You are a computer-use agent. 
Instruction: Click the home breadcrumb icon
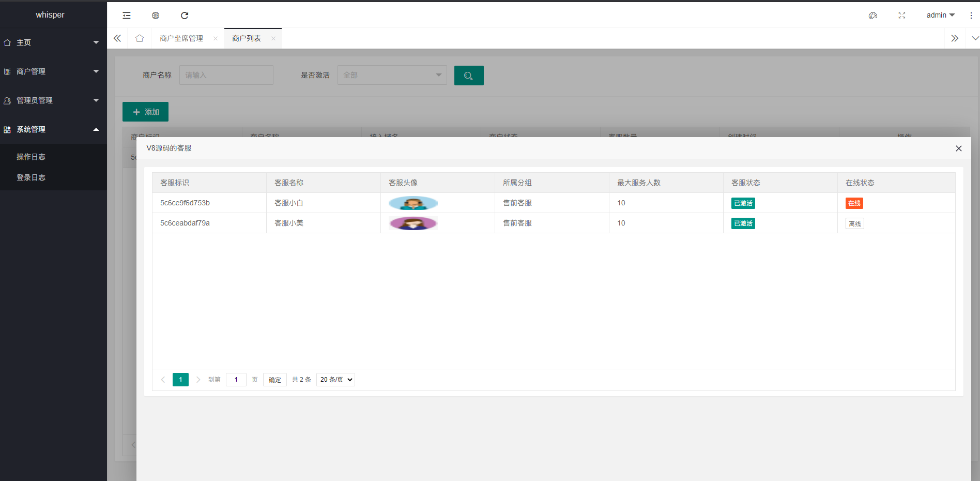pos(139,38)
